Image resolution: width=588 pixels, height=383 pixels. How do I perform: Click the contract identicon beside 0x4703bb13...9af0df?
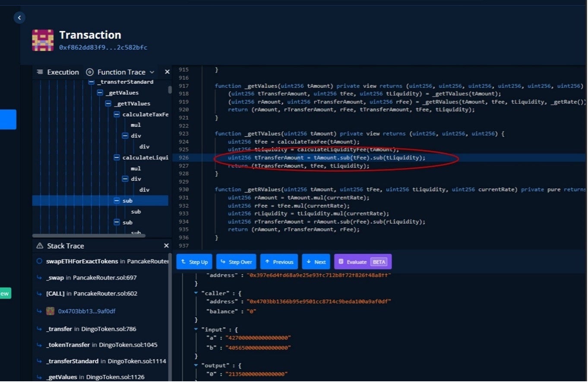point(51,311)
